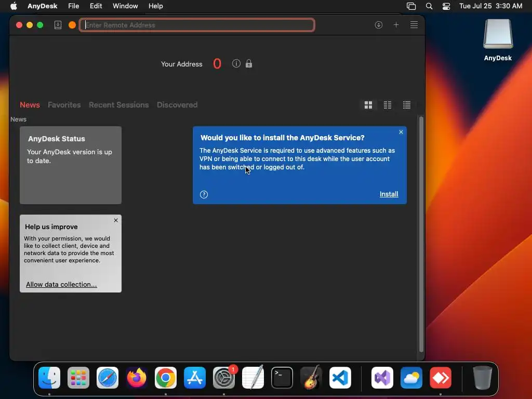Select the tiles grid view
This screenshot has width=532, height=399.
pyautogui.click(x=368, y=105)
